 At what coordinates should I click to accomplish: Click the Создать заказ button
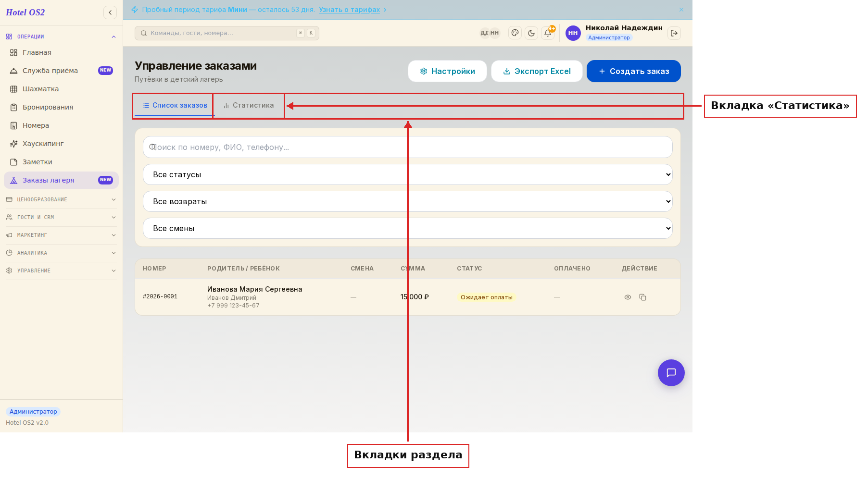click(x=633, y=71)
